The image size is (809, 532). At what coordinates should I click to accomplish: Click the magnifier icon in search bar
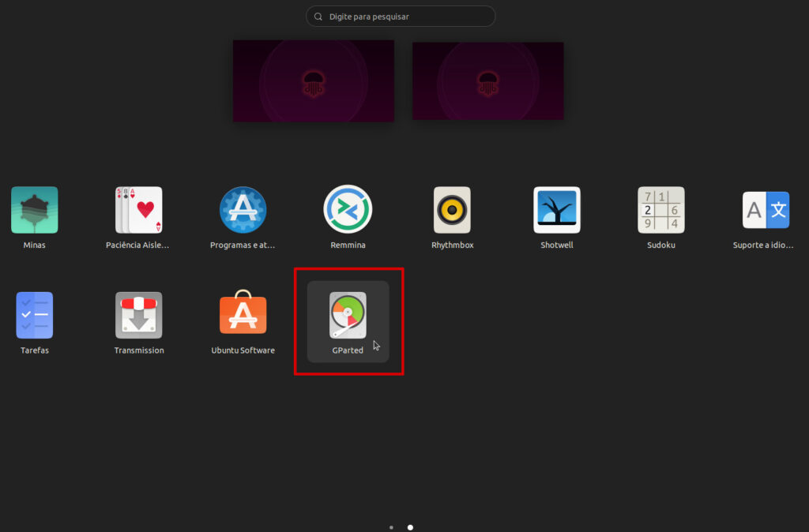(318, 17)
